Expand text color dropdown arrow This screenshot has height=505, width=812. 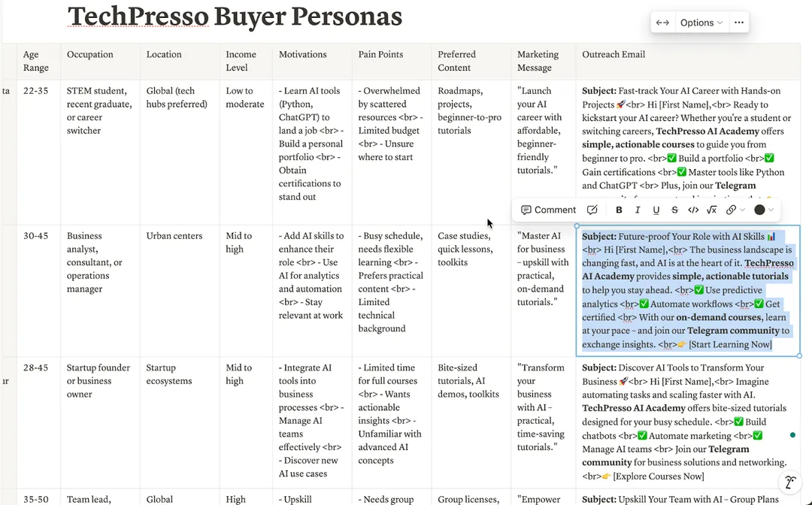(771, 210)
